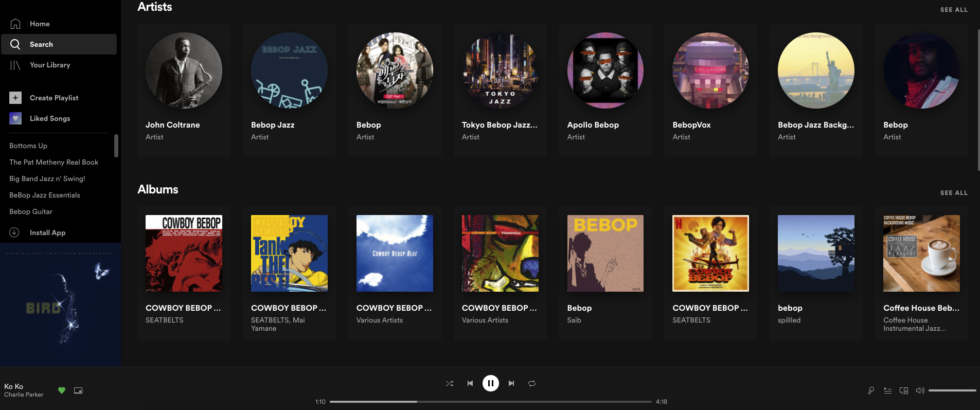Expand all artists with See All

coord(954,10)
